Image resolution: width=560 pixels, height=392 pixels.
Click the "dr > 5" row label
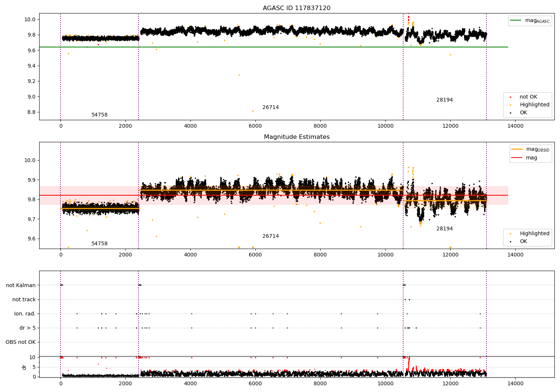pos(28,328)
